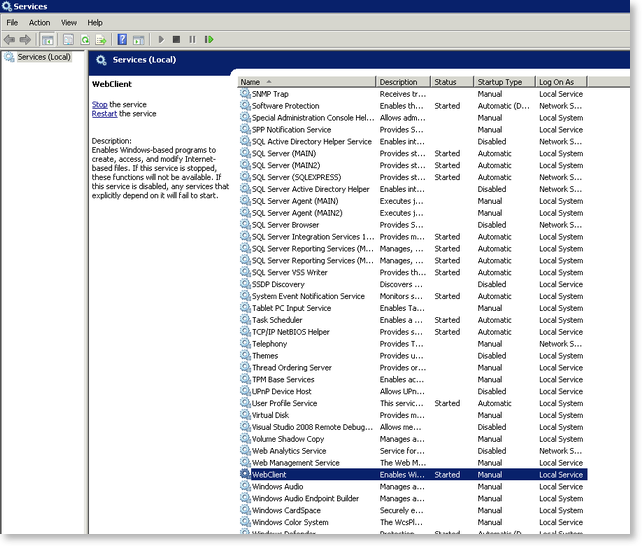Click the Restart Service green icon

coord(209,40)
